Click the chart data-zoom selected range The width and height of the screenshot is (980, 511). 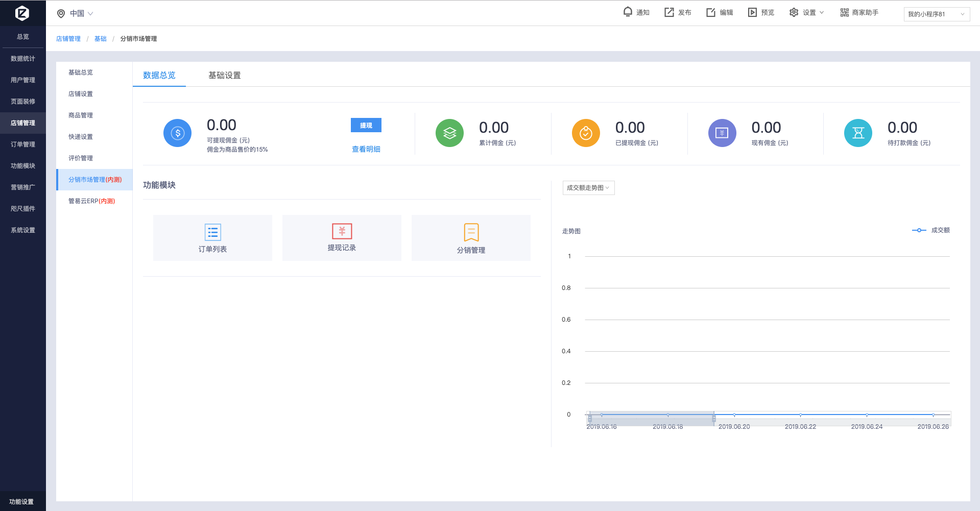tap(652, 419)
